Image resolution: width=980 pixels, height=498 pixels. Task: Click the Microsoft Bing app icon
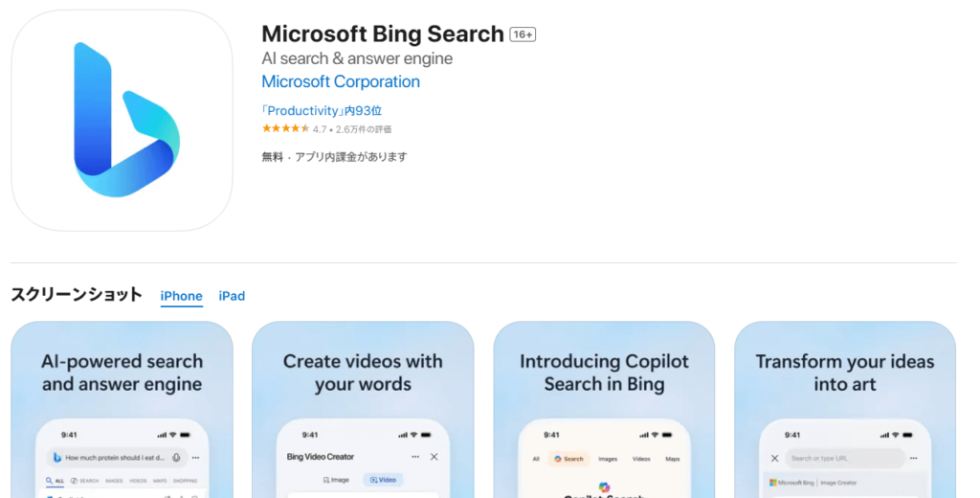[122, 121]
